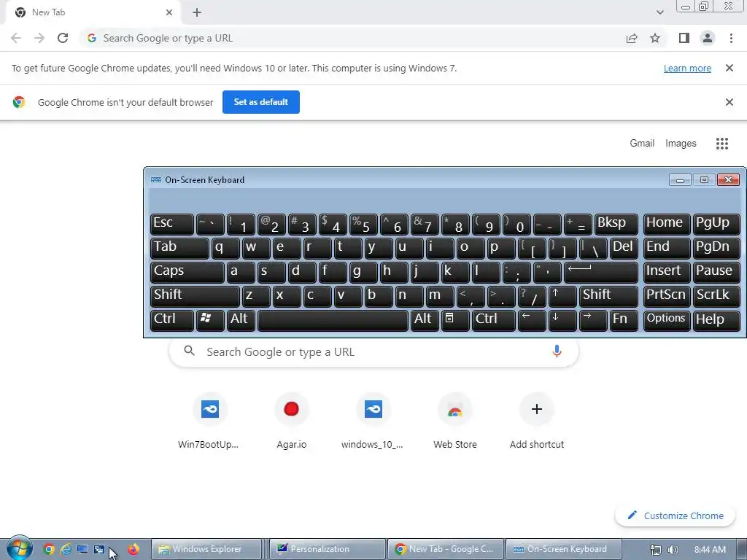747x560 pixels.
Task: Toggle the right Alt key
Action: tap(425, 319)
